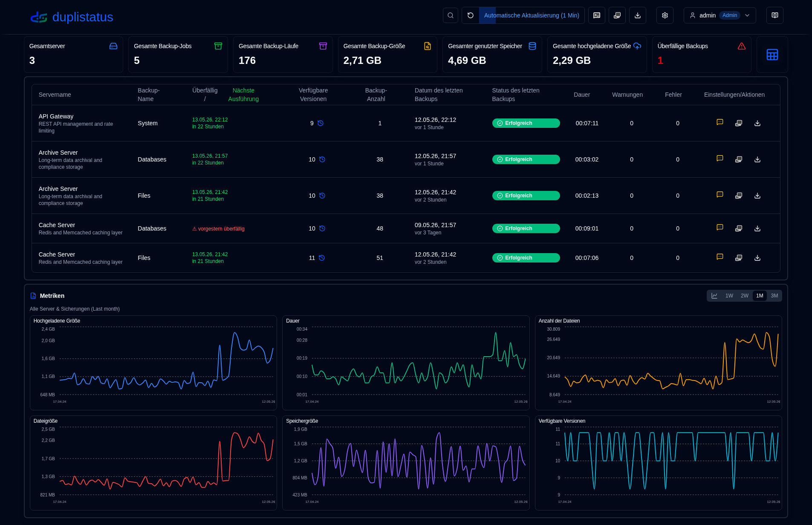Show version history for Cache Server Databases
The image size is (812, 525).
point(322,228)
